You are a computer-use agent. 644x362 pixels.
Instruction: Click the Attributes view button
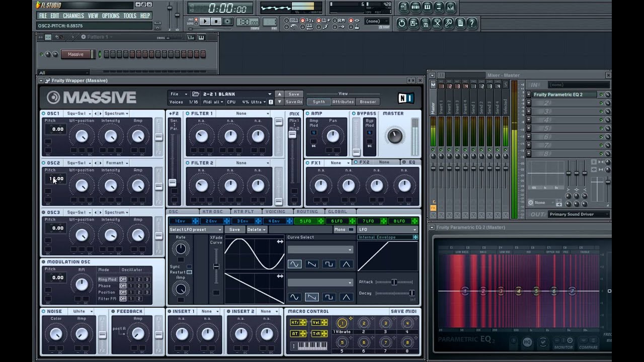(343, 102)
